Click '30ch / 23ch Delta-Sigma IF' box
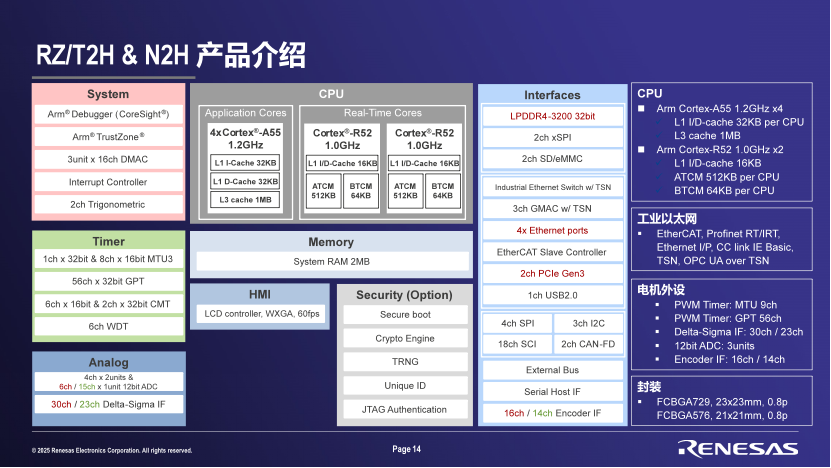 (109, 404)
